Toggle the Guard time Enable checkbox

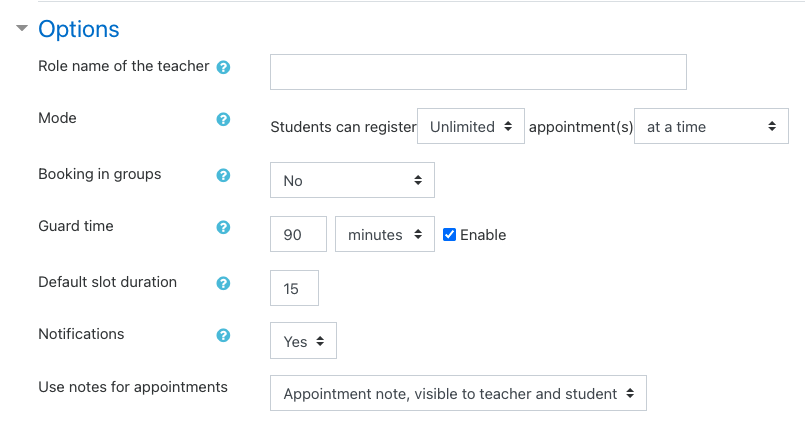tap(449, 235)
